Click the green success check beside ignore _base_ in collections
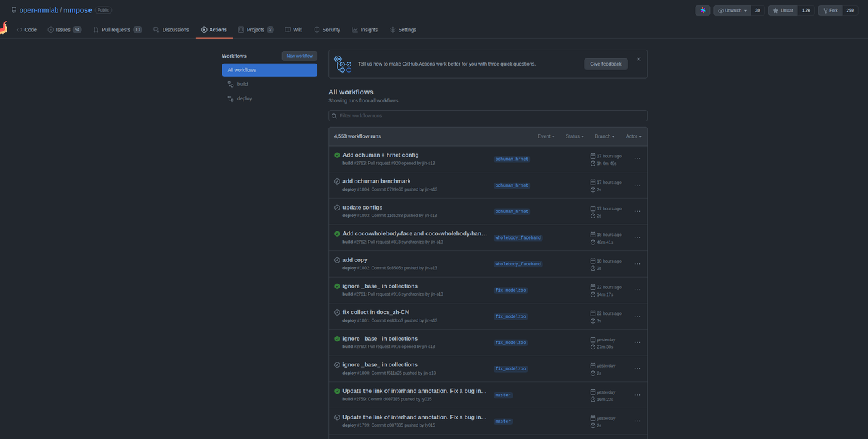 tap(337, 286)
